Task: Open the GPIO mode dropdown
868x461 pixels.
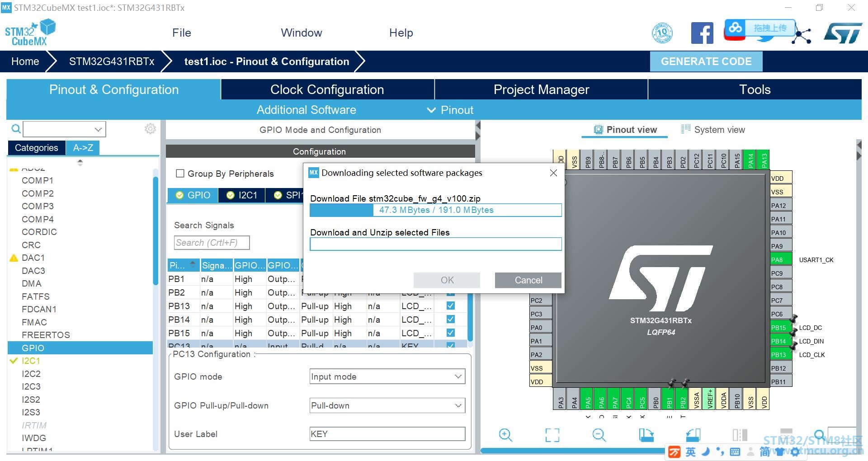Action: click(x=387, y=376)
